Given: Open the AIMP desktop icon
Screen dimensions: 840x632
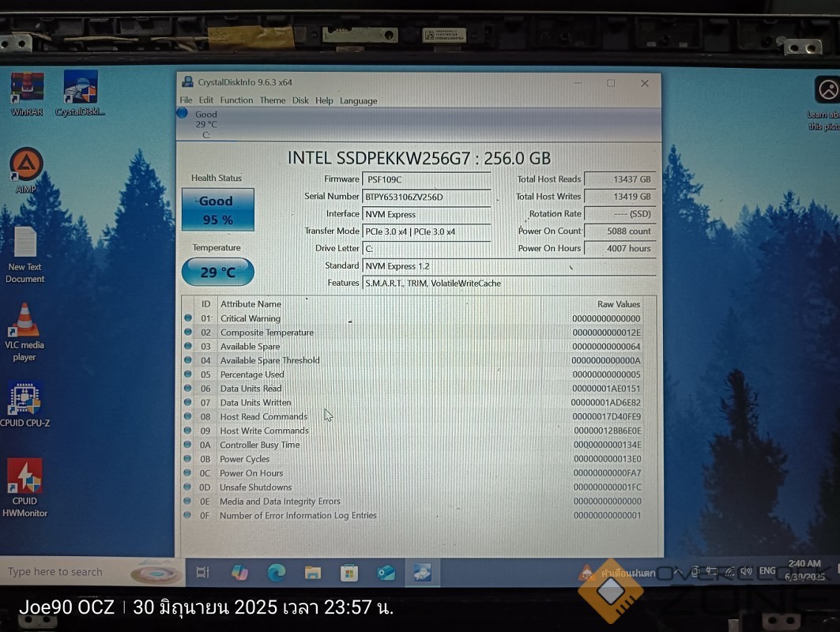Looking at the screenshot, I should pyautogui.click(x=26, y=165).
